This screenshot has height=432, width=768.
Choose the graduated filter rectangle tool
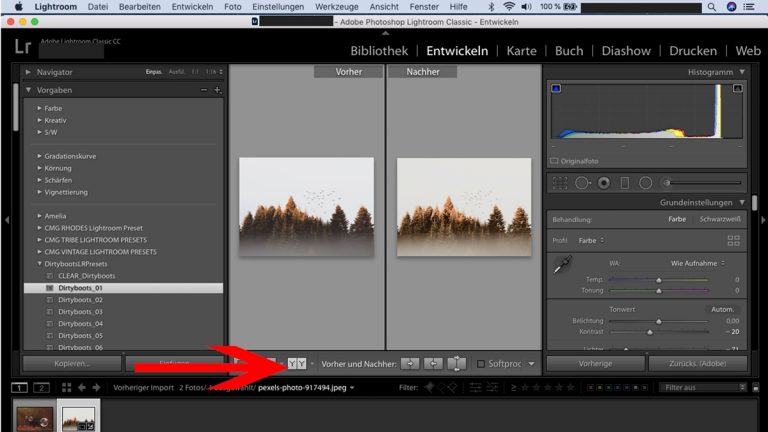[x=624, y=183]
